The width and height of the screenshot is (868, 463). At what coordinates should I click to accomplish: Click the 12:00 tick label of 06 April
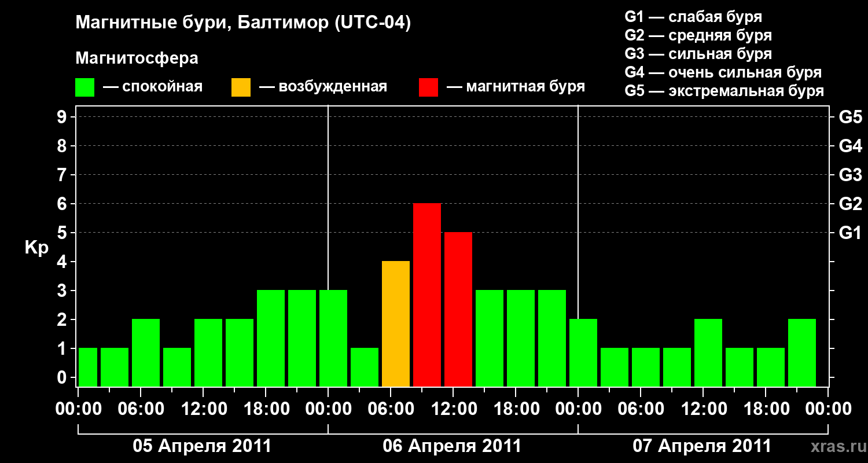click(x=453, y=409)
